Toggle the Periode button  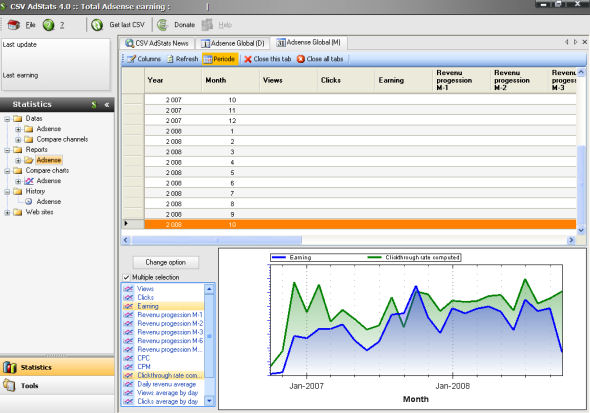(x=220, y=59)
